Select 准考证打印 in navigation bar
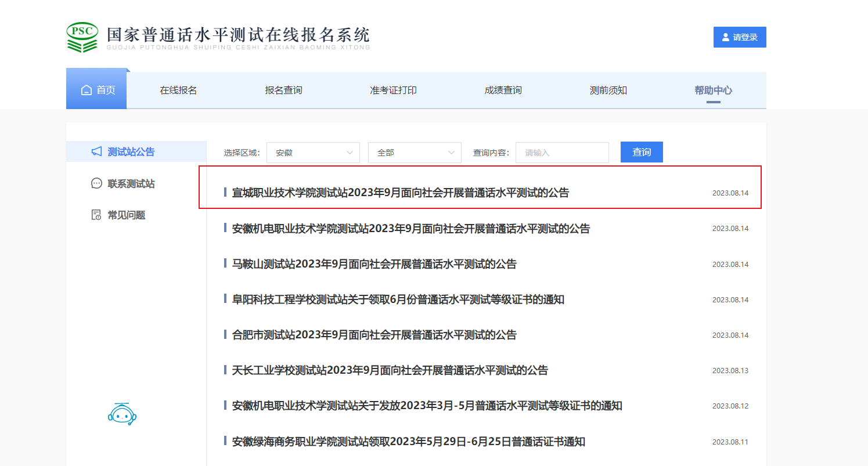Image resolution: width=868 pixels, height=466 pixels. click(393, 91)
